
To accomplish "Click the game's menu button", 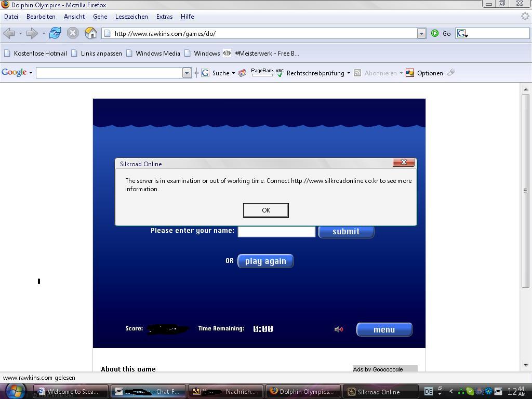I will [384, 329].
